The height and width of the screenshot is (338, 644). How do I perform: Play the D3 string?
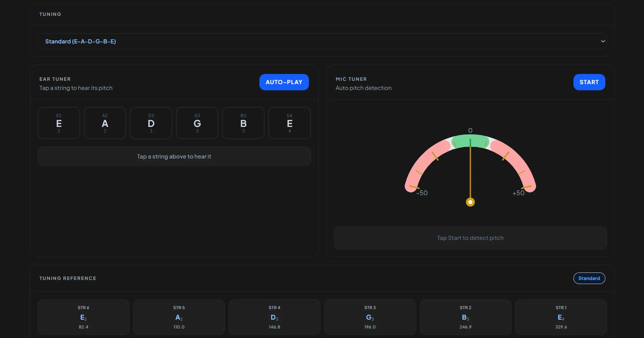(151, 123)
